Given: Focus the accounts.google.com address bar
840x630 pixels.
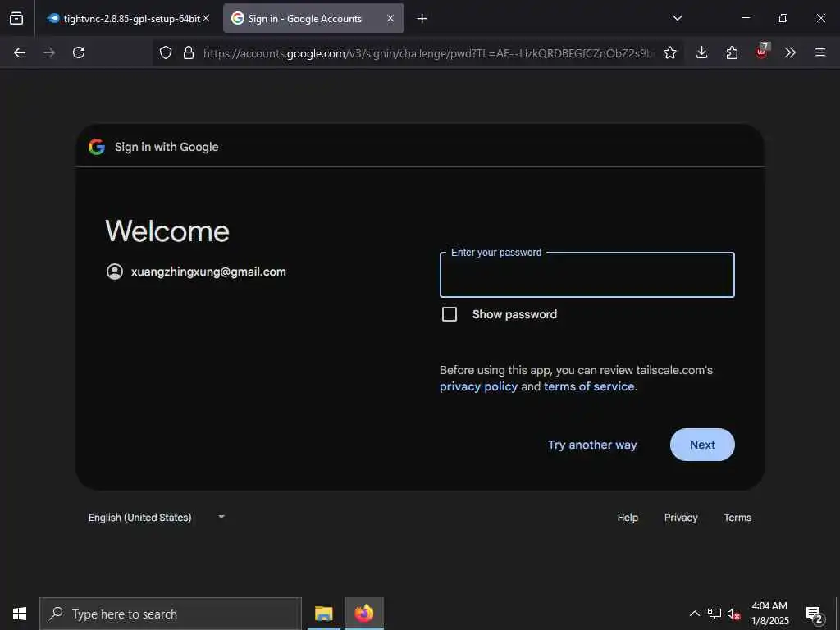Looking at the screenshot, I should click(428, 53).
